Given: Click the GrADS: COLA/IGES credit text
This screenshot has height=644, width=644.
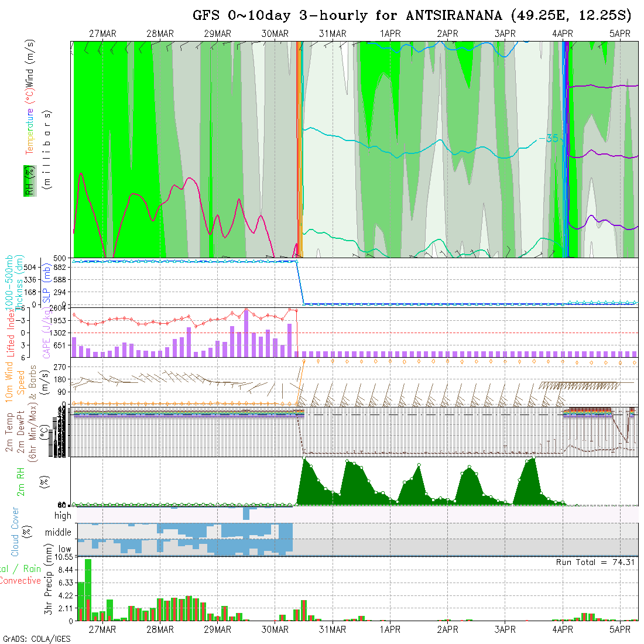Looking at the screenshot, I should click(36, 639).
